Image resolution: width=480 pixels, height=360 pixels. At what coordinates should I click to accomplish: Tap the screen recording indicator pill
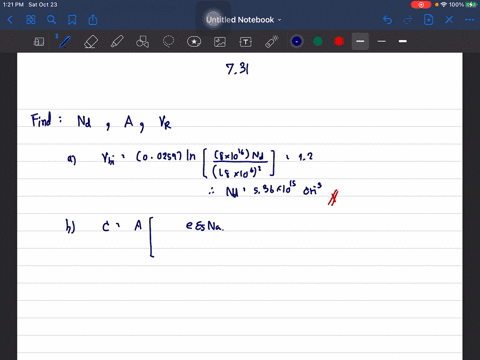point(421,5)
